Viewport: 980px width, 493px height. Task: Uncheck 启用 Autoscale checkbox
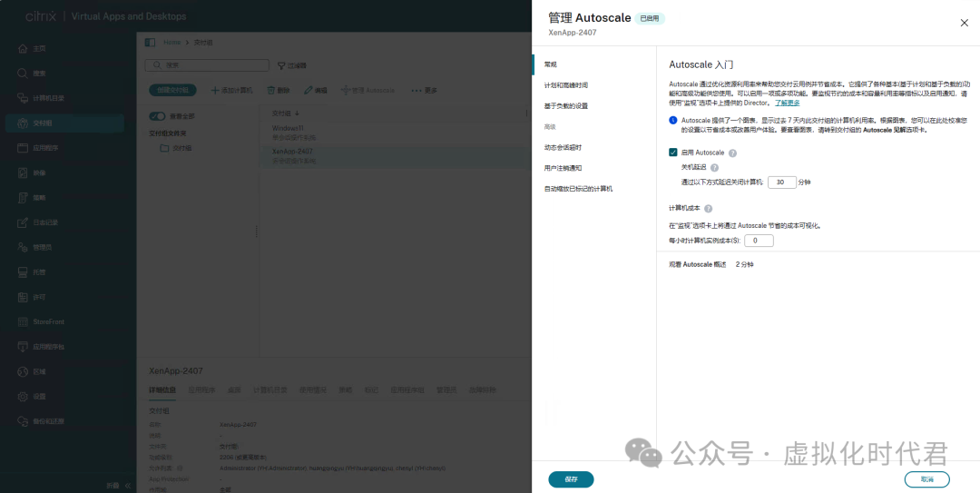[x=673, y=152]
